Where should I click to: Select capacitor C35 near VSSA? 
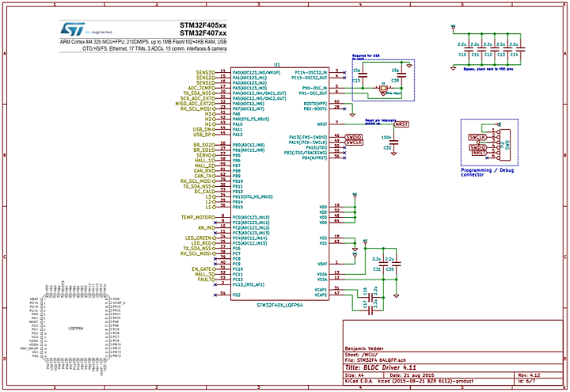point(397,264)
